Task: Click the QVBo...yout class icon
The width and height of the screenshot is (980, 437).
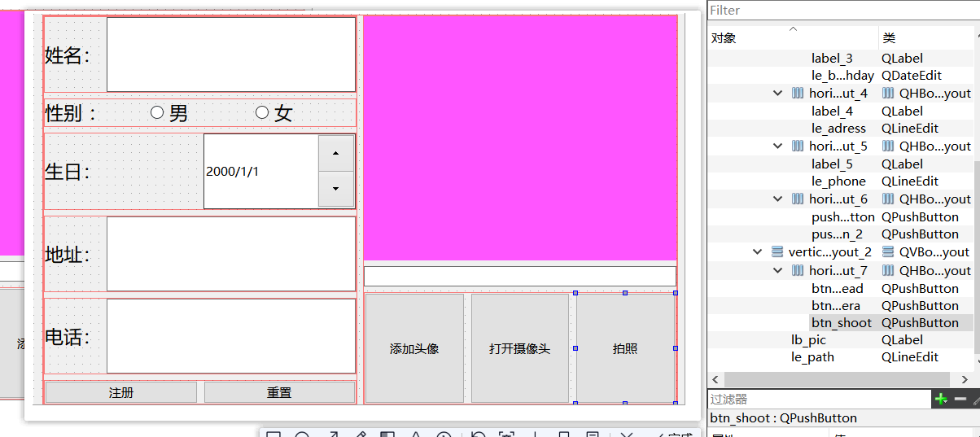Action: click(888, 252)
